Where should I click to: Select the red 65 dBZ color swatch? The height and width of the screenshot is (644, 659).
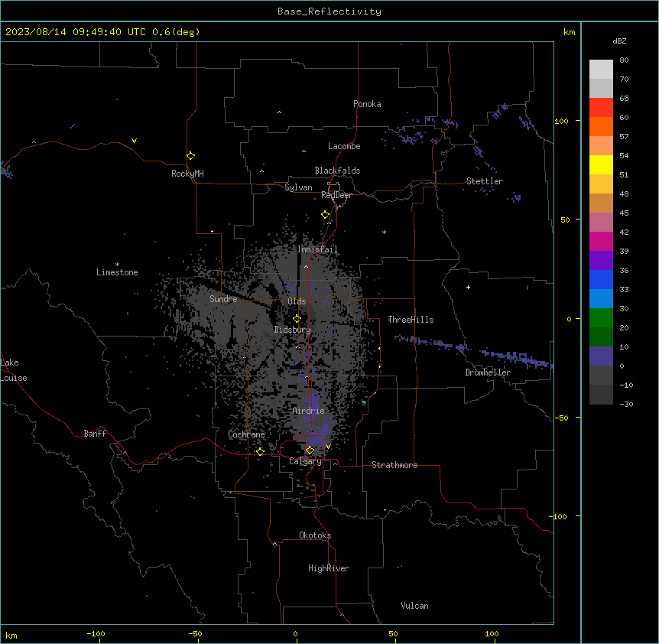pyautogui.click(x=601, y=108)
